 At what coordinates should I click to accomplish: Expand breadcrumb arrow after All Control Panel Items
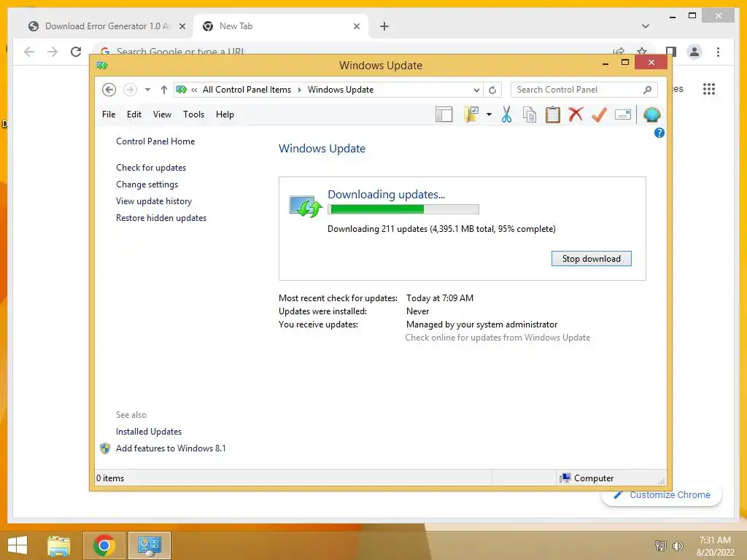pos(300,90)
